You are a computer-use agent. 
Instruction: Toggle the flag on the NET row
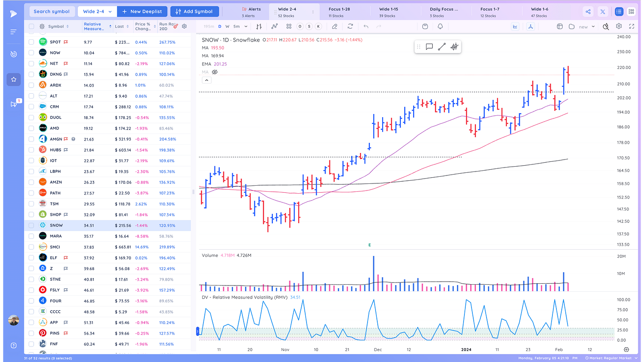click(x=65, y=64)
